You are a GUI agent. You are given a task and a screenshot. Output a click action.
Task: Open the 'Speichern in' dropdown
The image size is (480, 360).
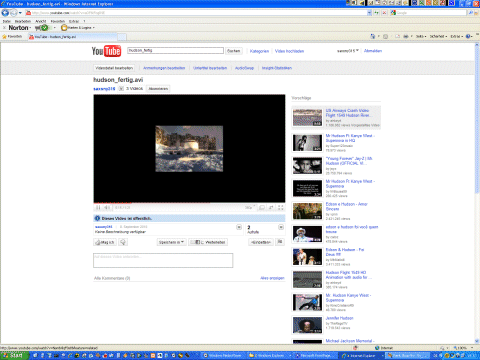pyautogui.click(x=171, y=242)
